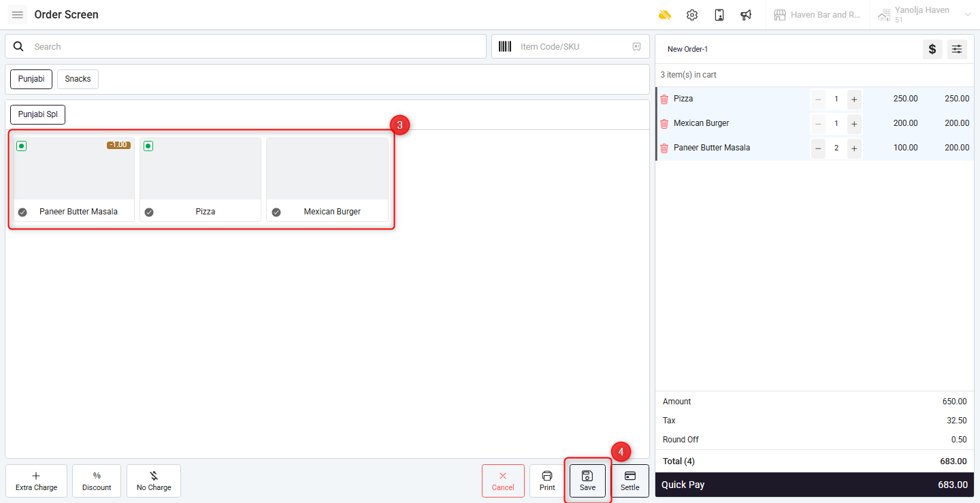The image size is (980, 503).
Task: Click the -1.00 badge on Paneer Butter Masala
Action: [x=118, y=145]
